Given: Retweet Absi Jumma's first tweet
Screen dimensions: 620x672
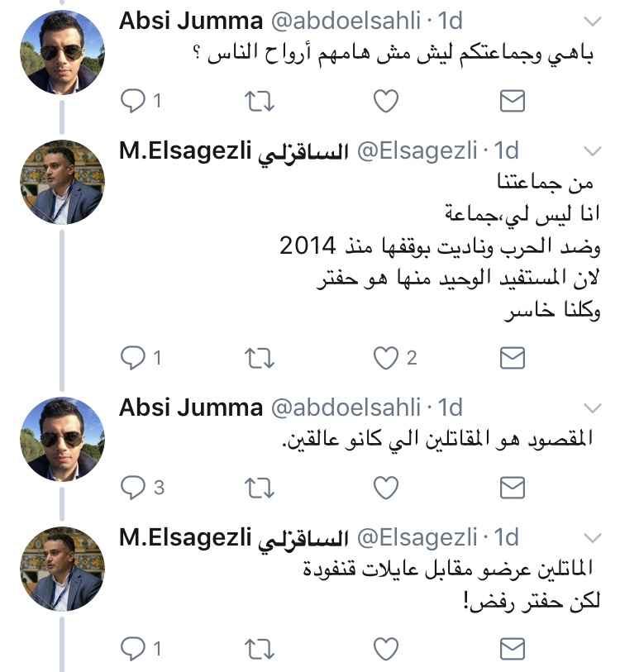Looking at the screenshot, I should coord(260,101).
